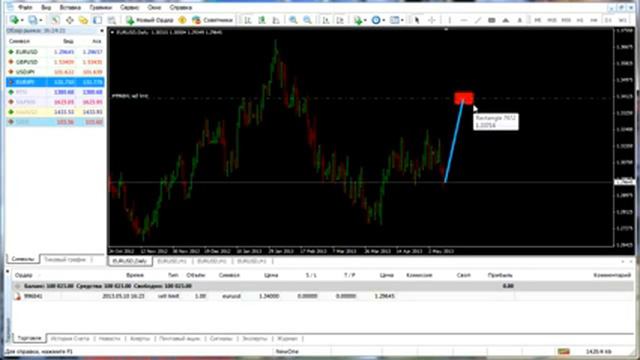Click the Прибыль column header
This screenshot has width=640, height=360.
(x=500, y=276)
